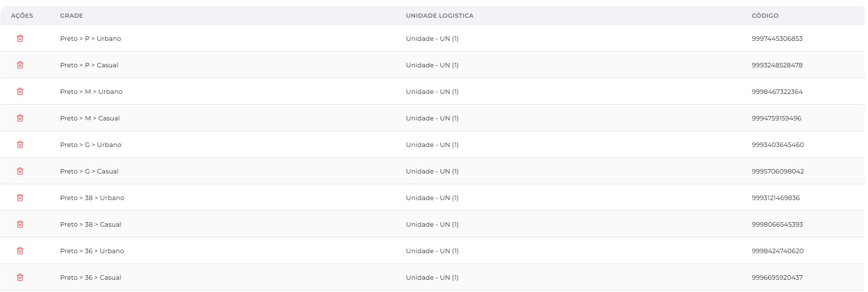Image resolution: width=868 pixels, height=292 pixels.
Task: Click trash icon for Preto > G > Casual
Action: (x=20, y=171)
